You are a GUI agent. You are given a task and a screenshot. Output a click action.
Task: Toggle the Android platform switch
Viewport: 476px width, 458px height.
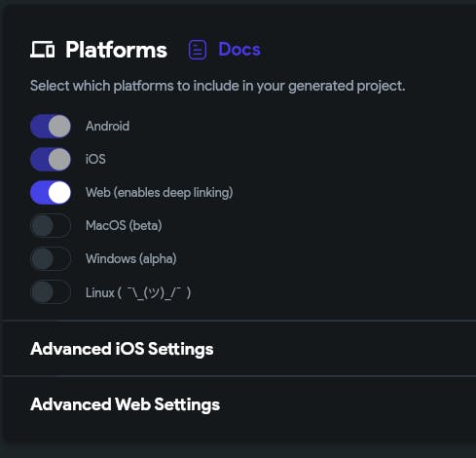click(x=51, y=126)
